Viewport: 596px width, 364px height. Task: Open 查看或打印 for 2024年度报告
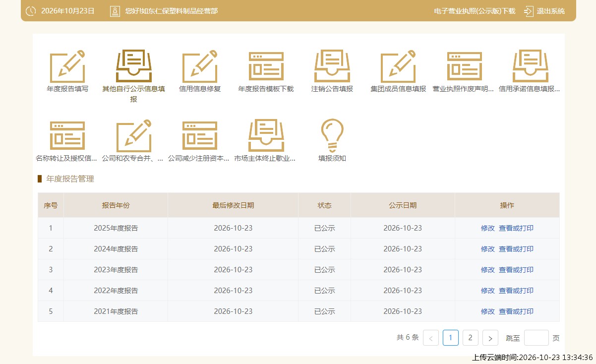516,249
